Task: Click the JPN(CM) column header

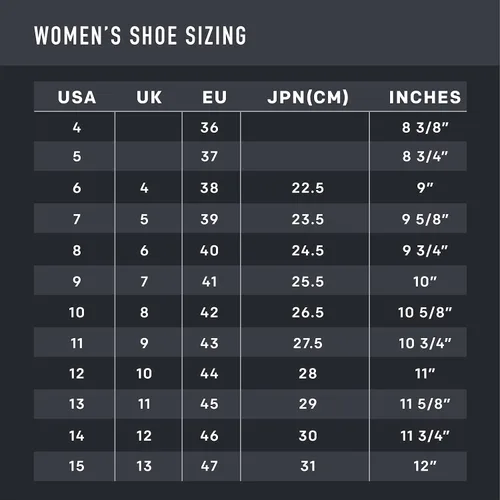Action: tap(308, 97)
